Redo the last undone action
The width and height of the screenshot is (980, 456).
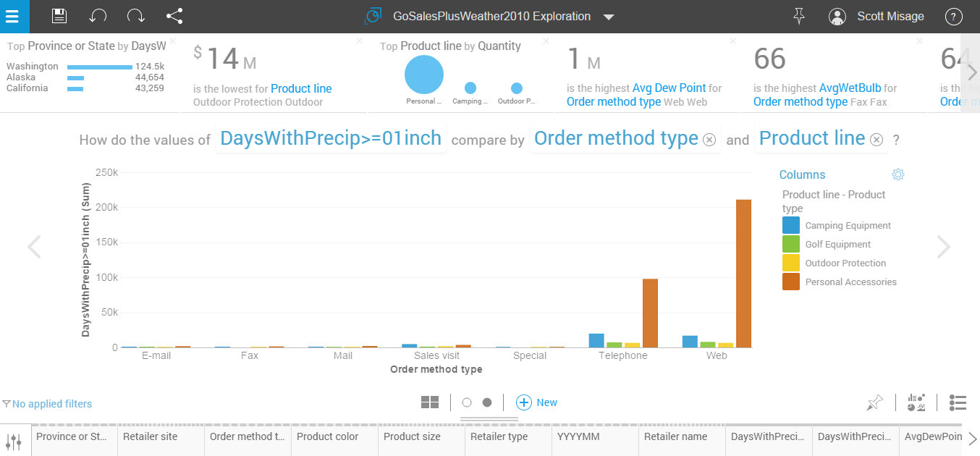click(135, 16)
